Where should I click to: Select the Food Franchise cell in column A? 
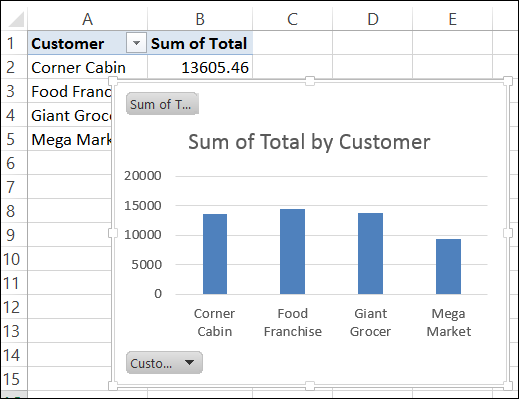(70, 91)
